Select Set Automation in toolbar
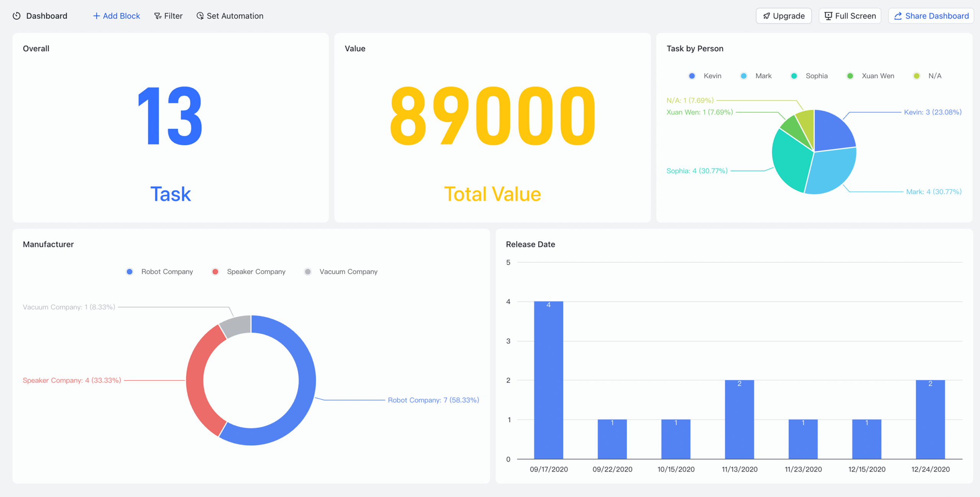 [x=235, y=16]
